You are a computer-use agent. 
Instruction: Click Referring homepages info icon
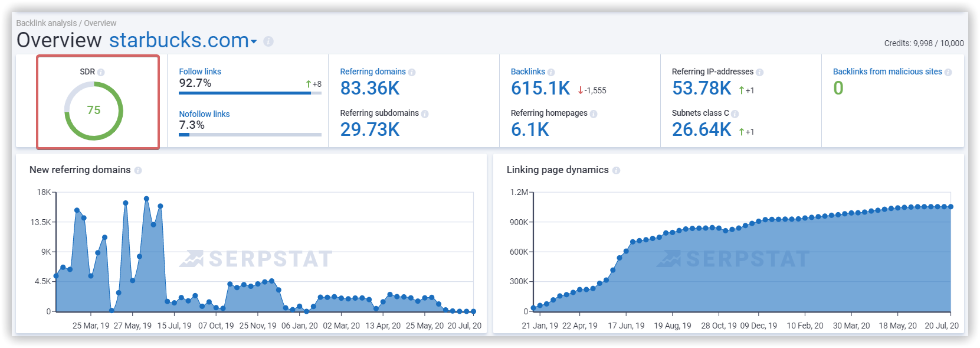[594, 113]
